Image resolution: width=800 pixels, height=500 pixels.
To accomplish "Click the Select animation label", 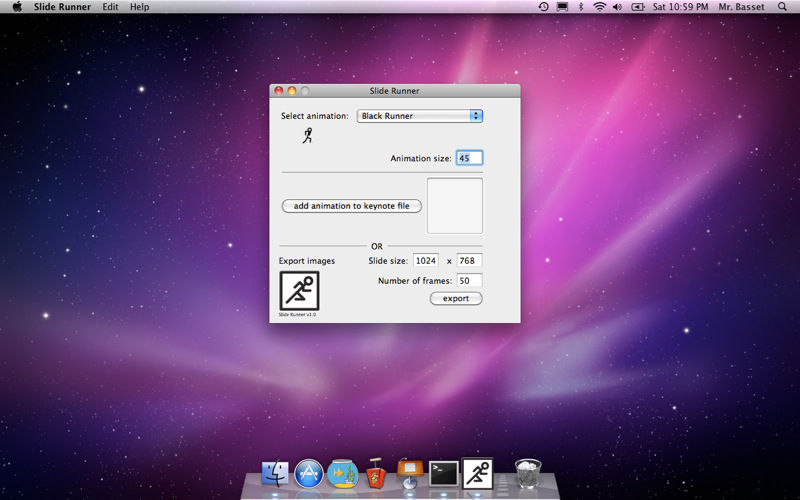I will [x=314, y=116].
